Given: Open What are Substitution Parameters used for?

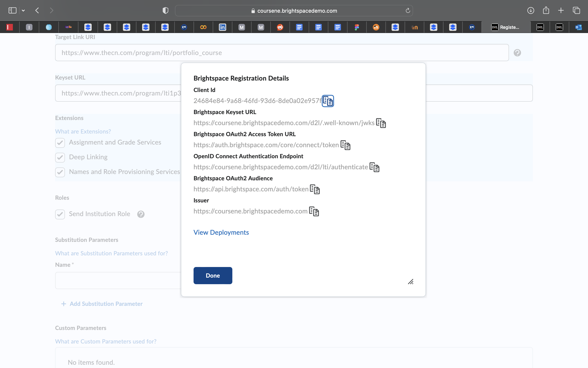Looking at the screenshot, I should pos(111,253).
